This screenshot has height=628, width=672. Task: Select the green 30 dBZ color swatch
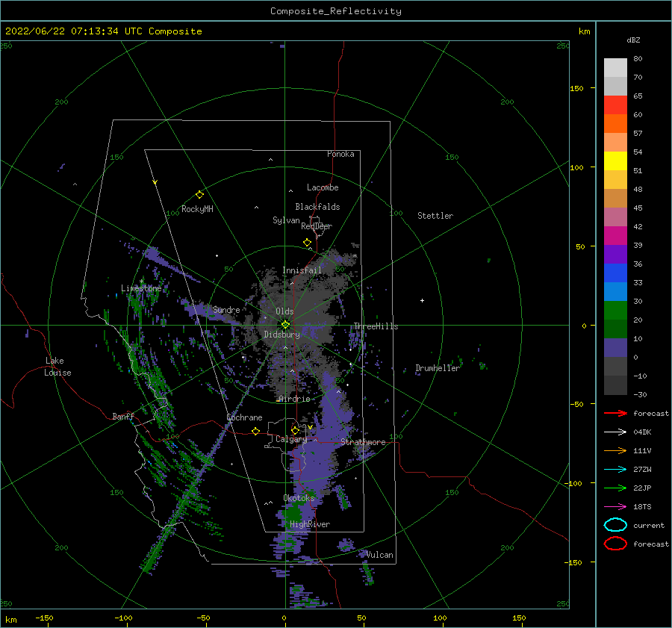point(615,310)
